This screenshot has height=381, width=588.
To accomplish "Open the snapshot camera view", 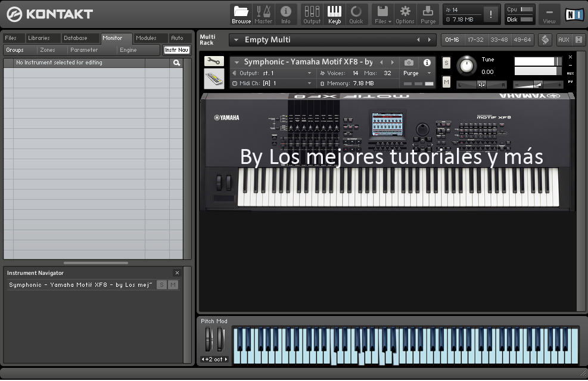I will [x=409, y=63].
